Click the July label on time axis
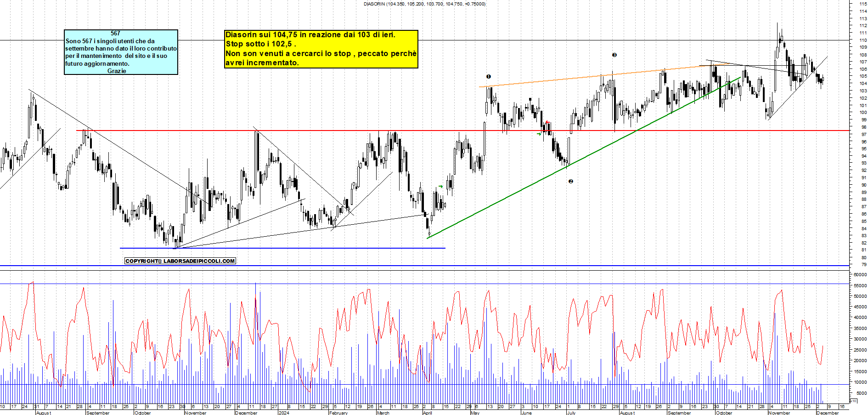Screen dimensions: 868x415 click(x=571, y=413)
